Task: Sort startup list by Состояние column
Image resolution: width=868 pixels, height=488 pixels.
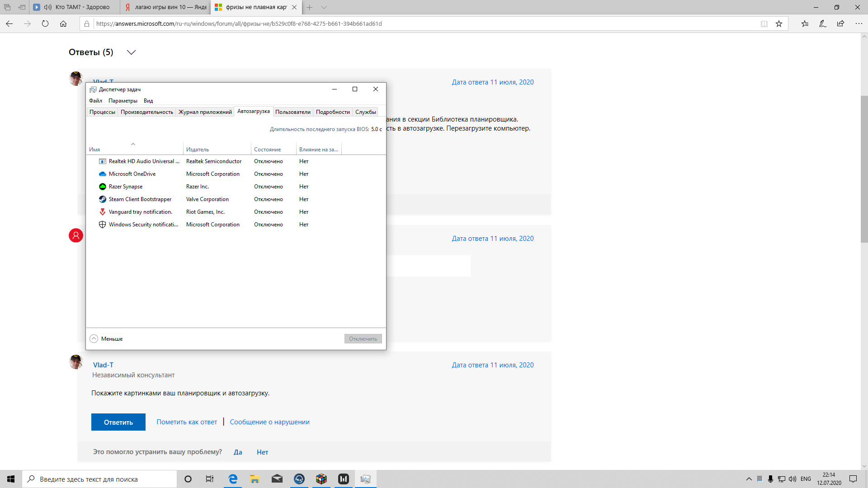Action: click(x=274, y=150)
